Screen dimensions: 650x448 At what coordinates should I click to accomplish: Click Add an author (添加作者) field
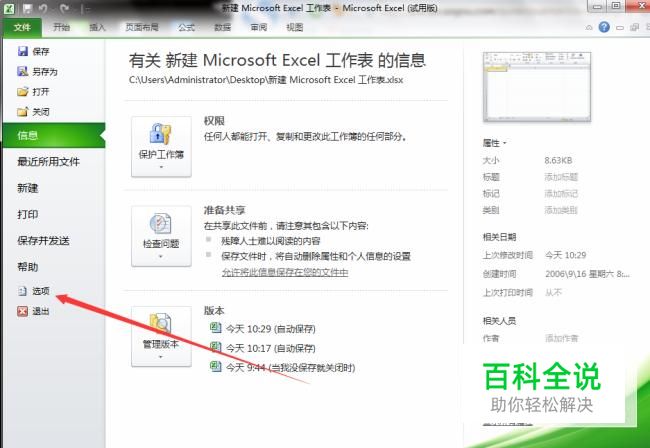(561, 338)
